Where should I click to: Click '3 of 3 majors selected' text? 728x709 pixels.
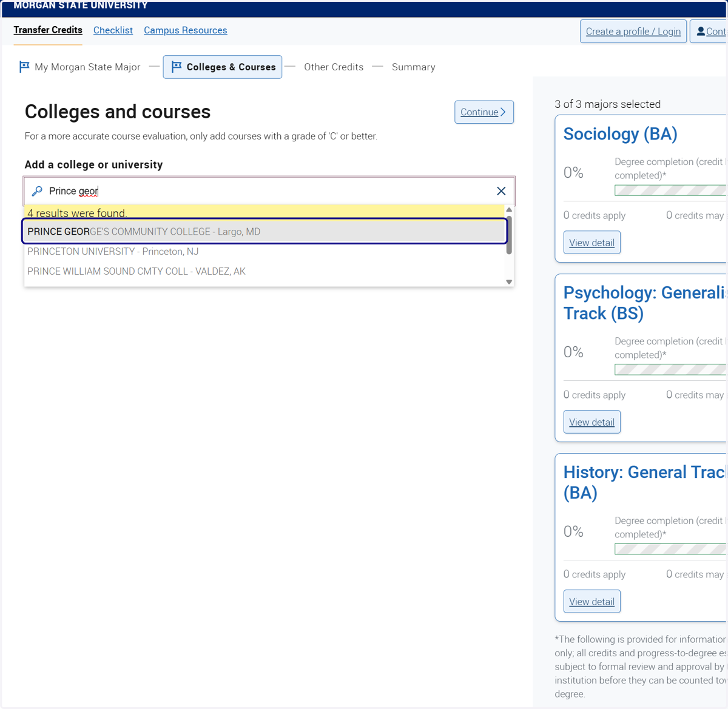607,104
